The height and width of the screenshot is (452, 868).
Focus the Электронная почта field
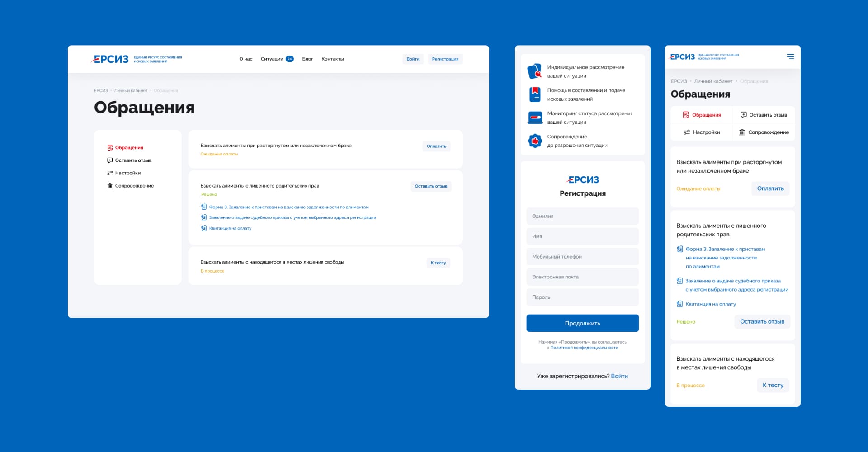tap(582, 277)
